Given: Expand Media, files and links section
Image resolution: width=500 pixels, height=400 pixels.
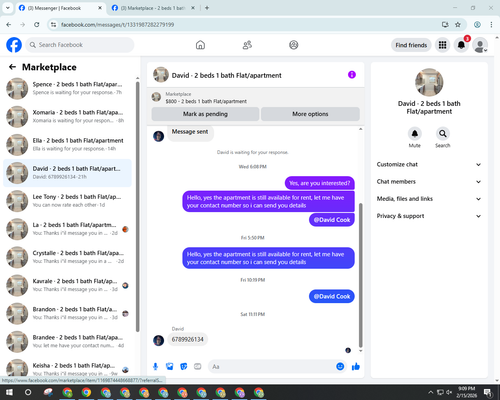Looking at the screenshot, I should pyautogui.click(x=429, y=199).
